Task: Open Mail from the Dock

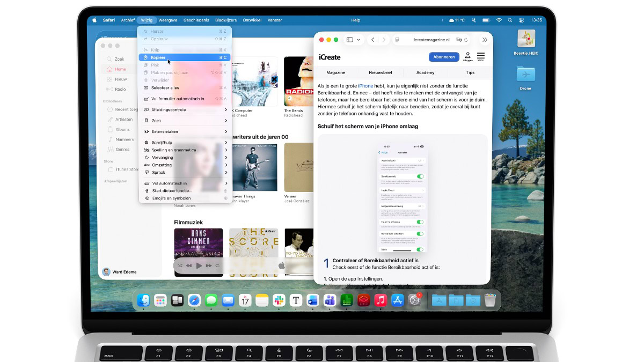Action: (228, 300)
